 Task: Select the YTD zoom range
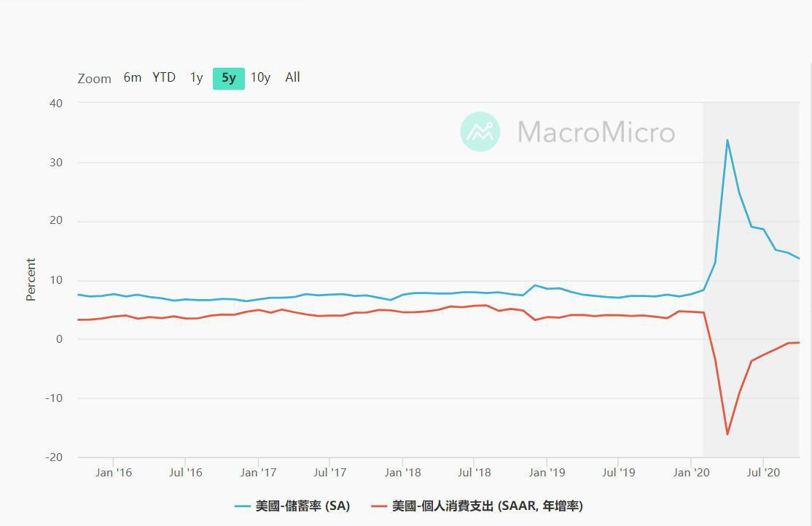click(x=164, y=77)
